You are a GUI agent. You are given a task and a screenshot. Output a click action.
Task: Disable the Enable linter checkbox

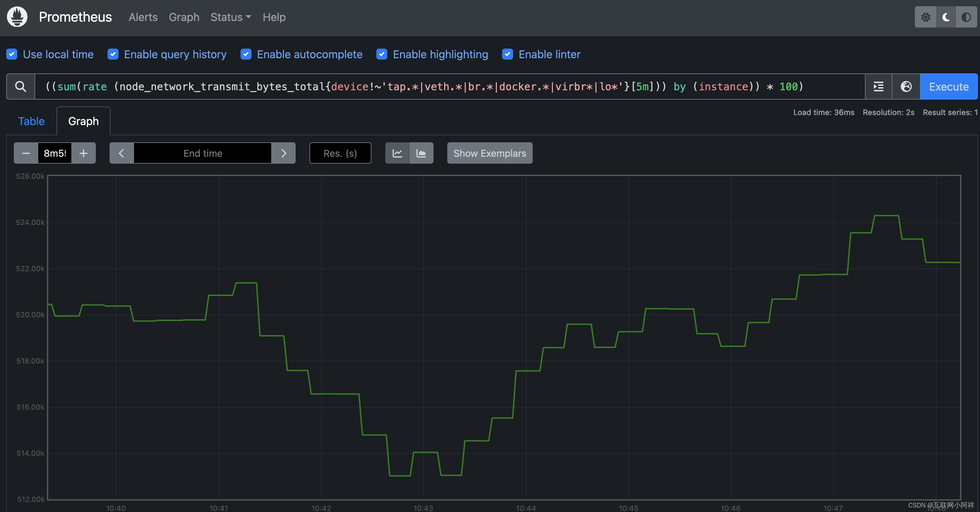[x=508, y=54]
